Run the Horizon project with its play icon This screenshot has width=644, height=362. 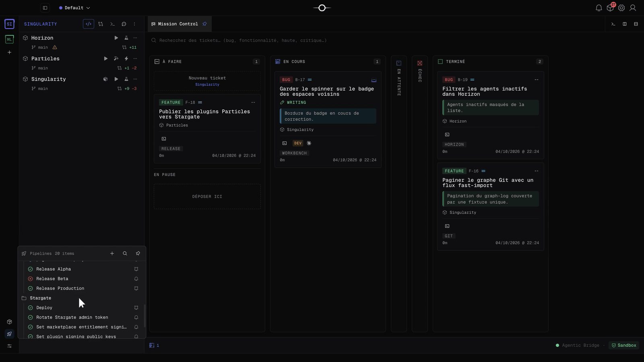116,38
